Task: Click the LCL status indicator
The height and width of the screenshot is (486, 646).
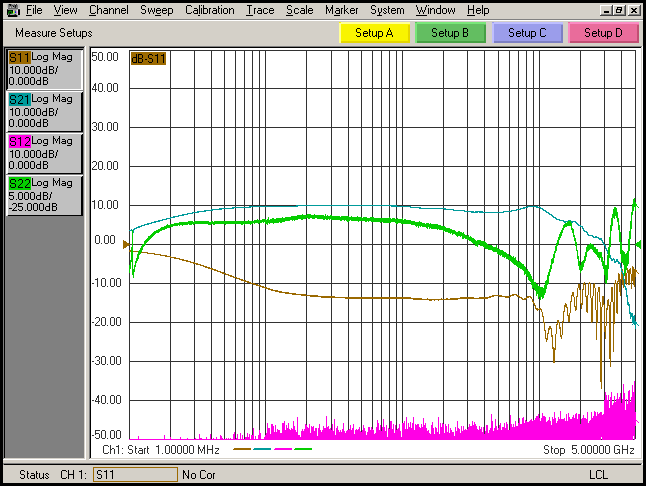Action: 598,475
